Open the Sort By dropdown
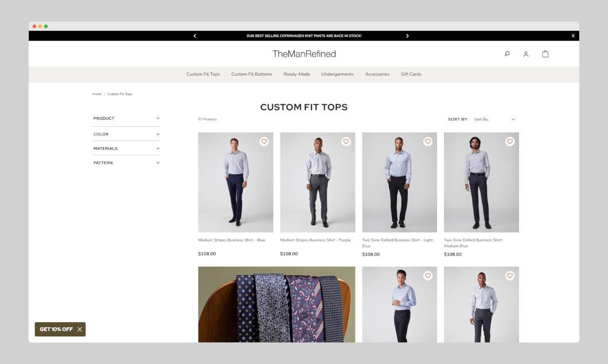Viewport: 608px width, 364px height. tap(494, 119)
